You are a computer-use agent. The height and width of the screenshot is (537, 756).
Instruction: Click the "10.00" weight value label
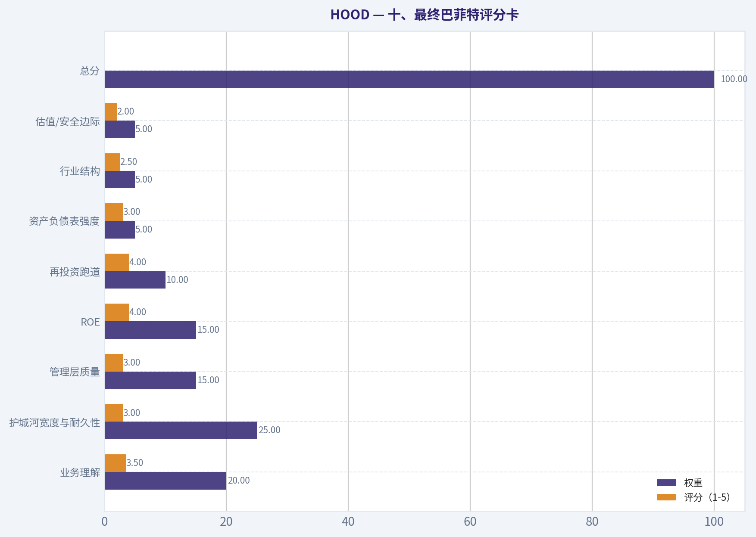[x=178, y=279]
